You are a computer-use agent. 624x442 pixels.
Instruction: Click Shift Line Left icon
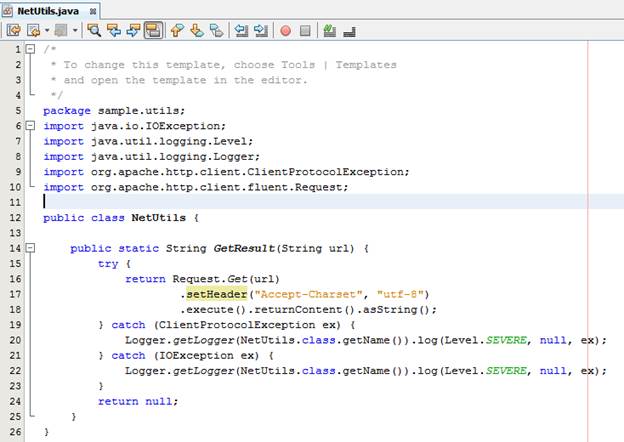tap(241, 30)
